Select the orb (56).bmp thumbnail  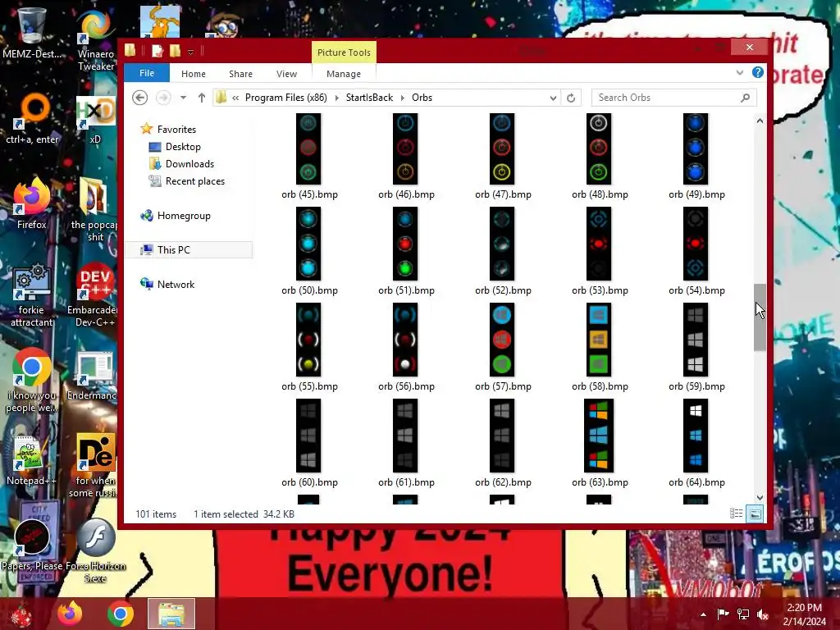(405, 340)
